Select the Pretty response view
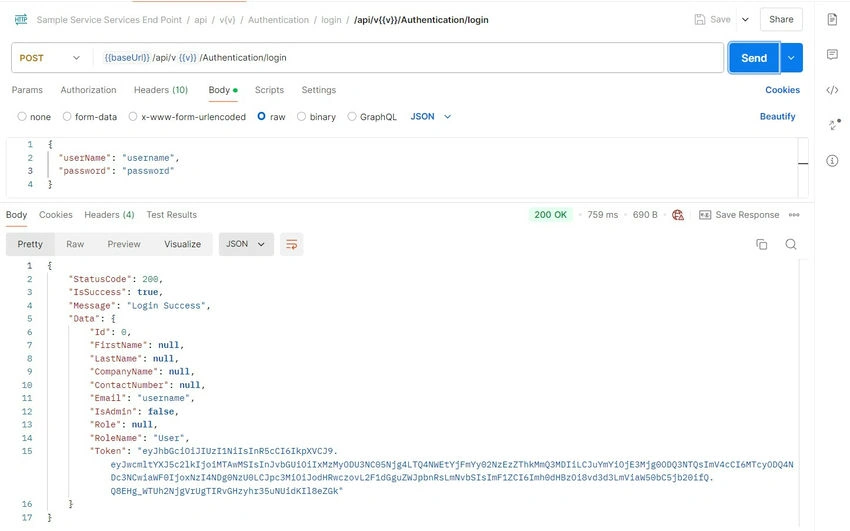This screenshot has height=531, width=850. (x=30, y=244)
